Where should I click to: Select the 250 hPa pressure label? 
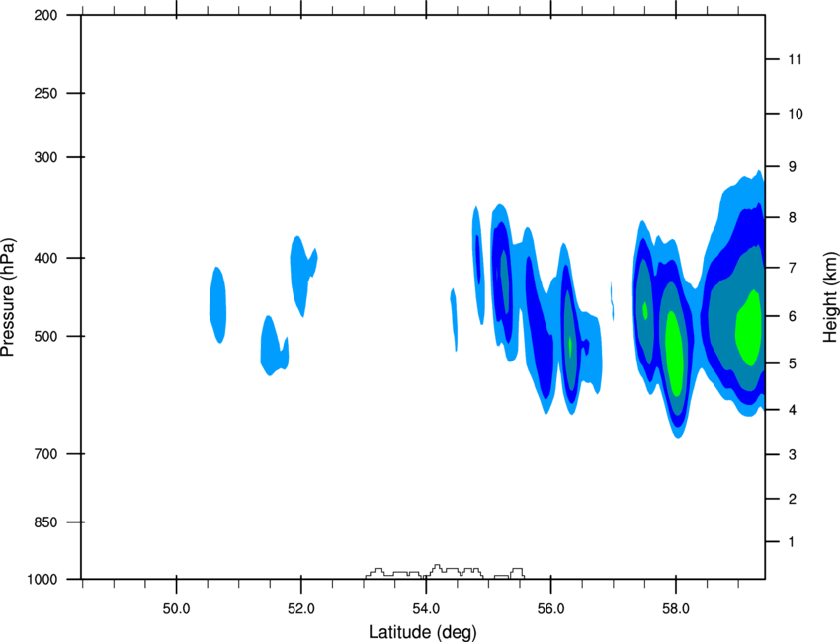(x=46, y=94)
